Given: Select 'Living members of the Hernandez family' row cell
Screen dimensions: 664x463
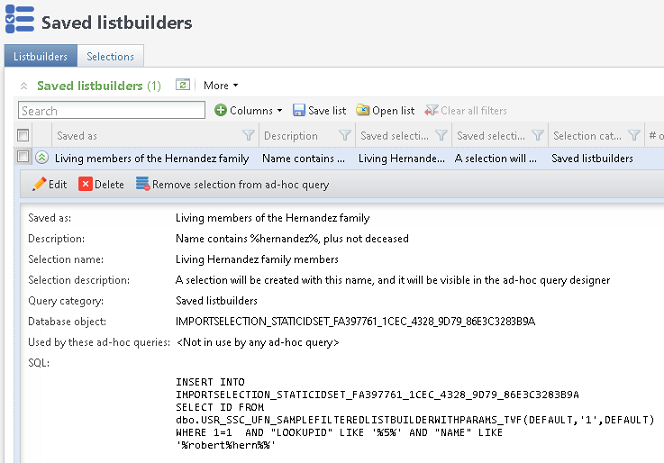Looking at the screenshot, I should tap(152, 158).
